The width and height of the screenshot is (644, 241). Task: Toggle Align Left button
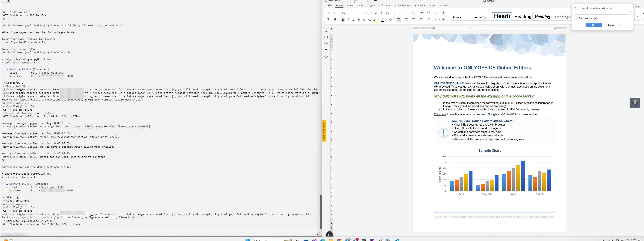click(x=399, y=20)
